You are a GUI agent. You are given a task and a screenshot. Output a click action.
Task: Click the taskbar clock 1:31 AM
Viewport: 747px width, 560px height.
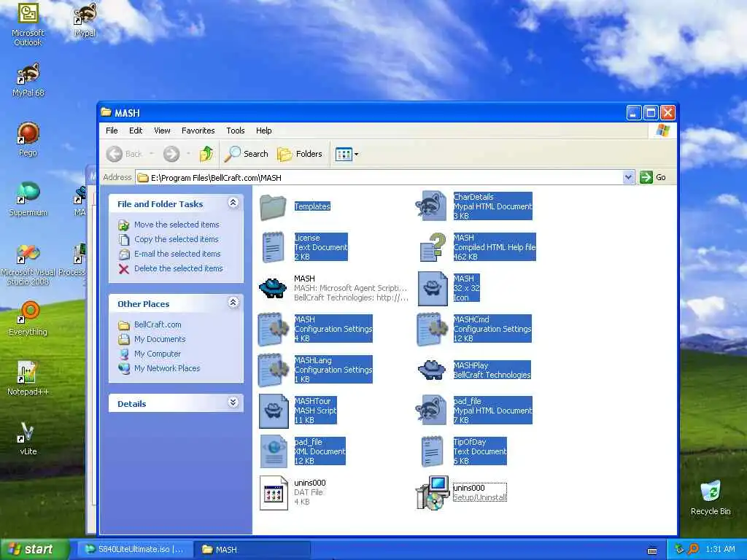720,550
